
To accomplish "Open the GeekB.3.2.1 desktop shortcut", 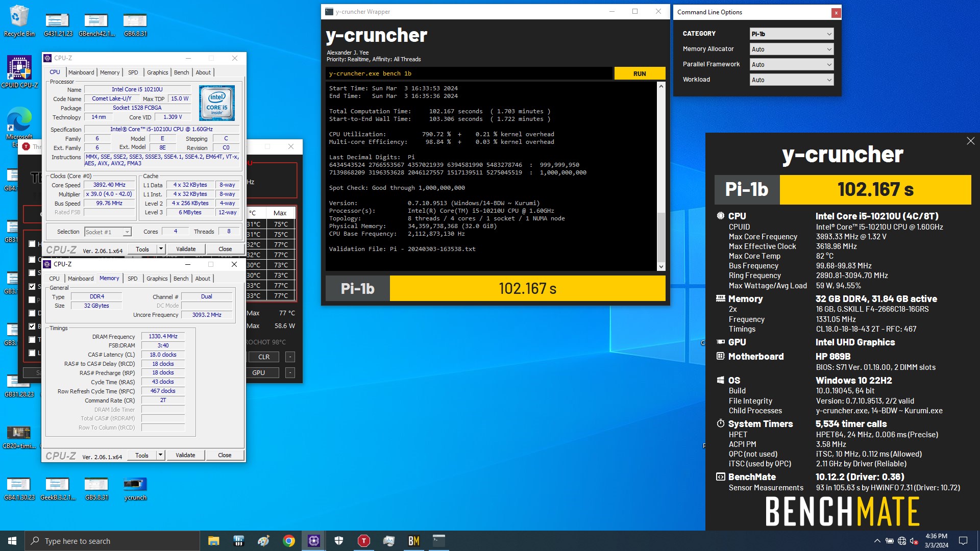I will click(58, 487).
